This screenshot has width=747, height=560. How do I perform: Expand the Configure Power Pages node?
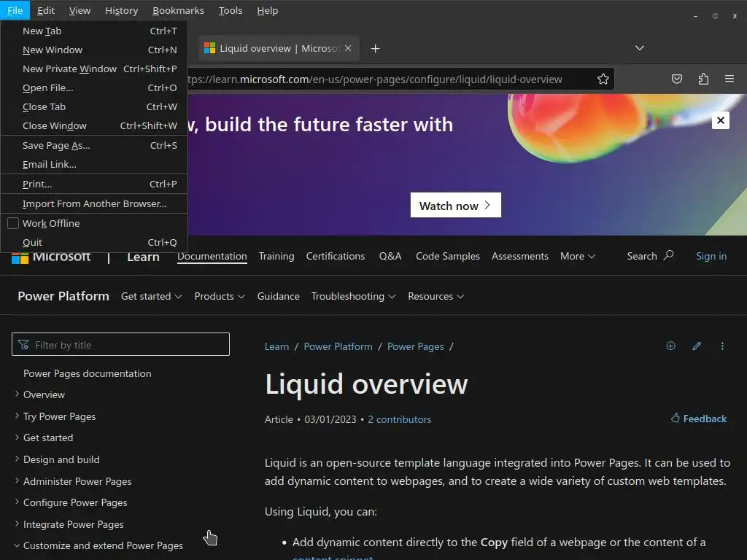click(x=17, y=502)
